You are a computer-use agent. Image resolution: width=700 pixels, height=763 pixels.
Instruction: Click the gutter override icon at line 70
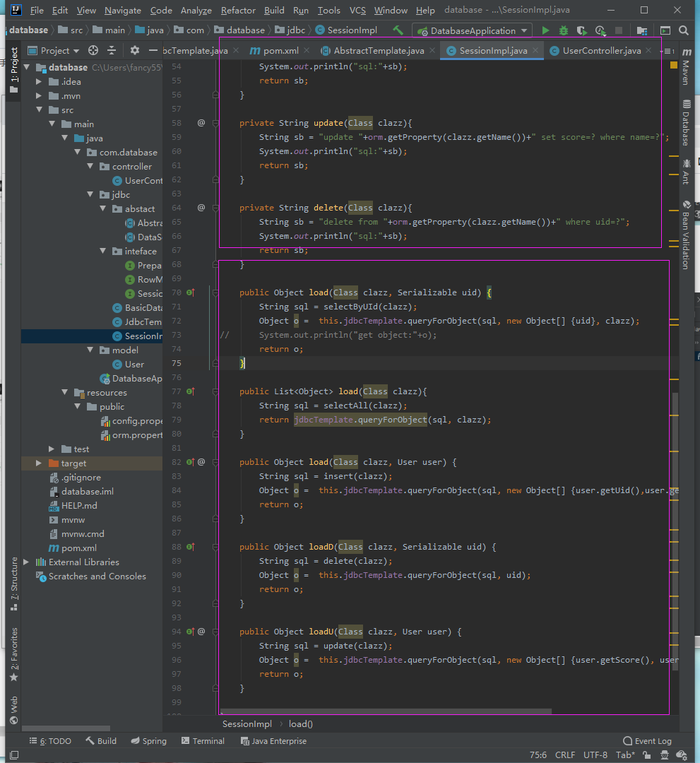click(190, 292)
